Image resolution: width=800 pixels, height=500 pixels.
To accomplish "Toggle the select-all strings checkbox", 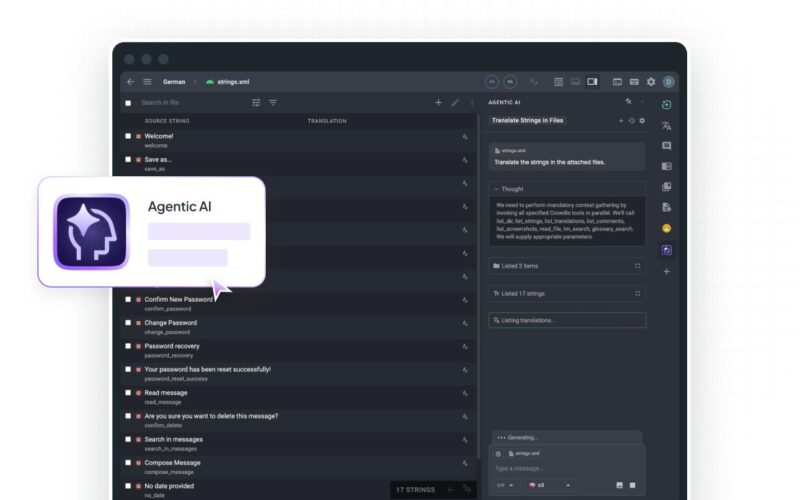I will coord(128,103).
